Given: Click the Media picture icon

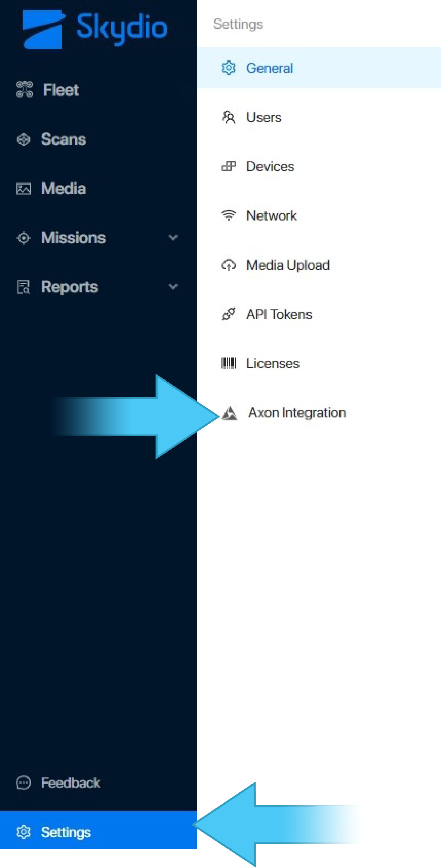Looking at the screenshot, I should [x=24, y=189].
